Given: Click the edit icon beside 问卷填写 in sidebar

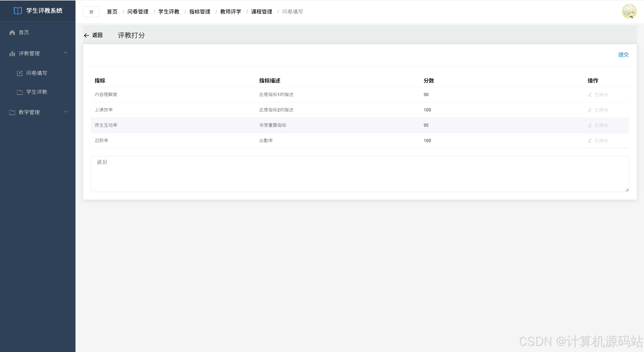Looking at the screenshot, I should coord(20,73).
